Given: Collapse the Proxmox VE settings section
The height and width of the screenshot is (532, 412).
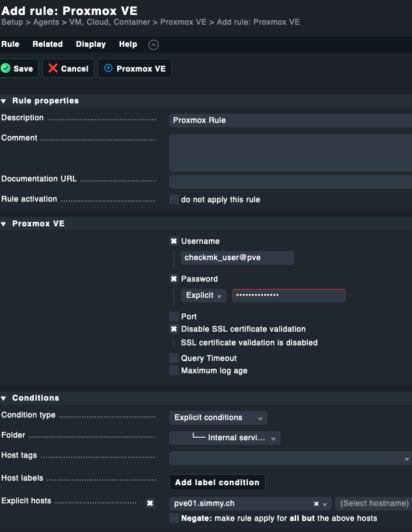Looking at the screenshot, I should pyautogui.click(x=4, y=224).
